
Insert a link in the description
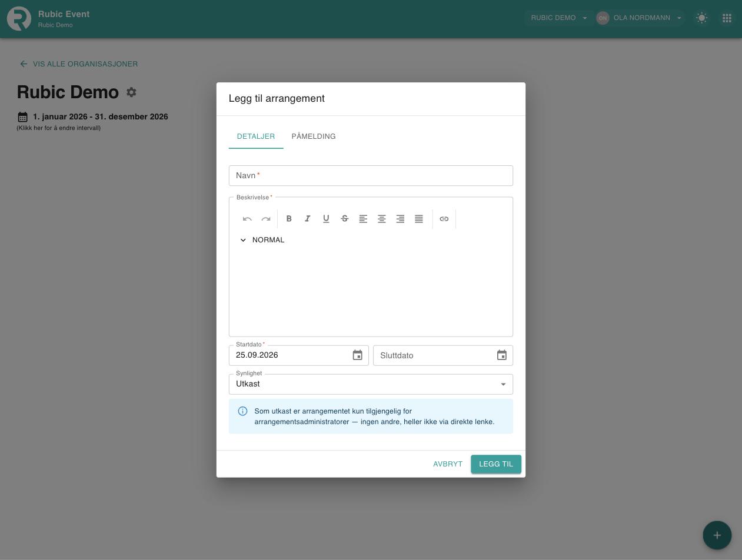444,219
